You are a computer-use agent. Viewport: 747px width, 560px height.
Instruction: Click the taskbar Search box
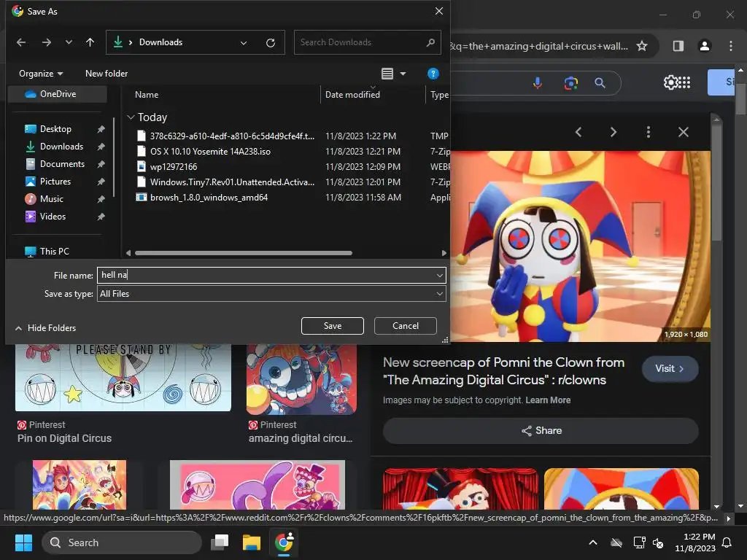122,542
